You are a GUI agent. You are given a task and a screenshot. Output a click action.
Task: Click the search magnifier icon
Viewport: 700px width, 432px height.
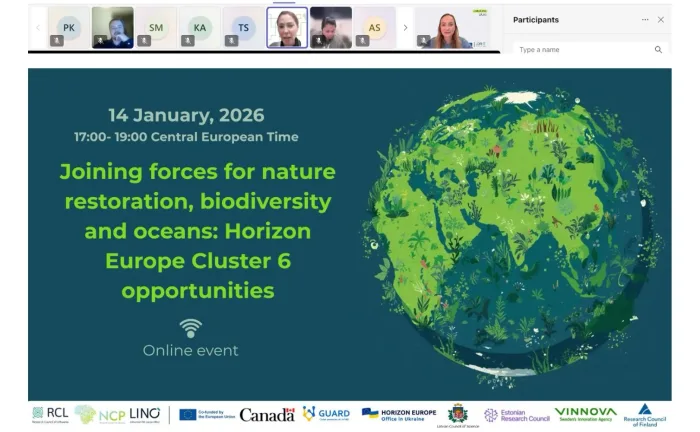pos(658,49)
